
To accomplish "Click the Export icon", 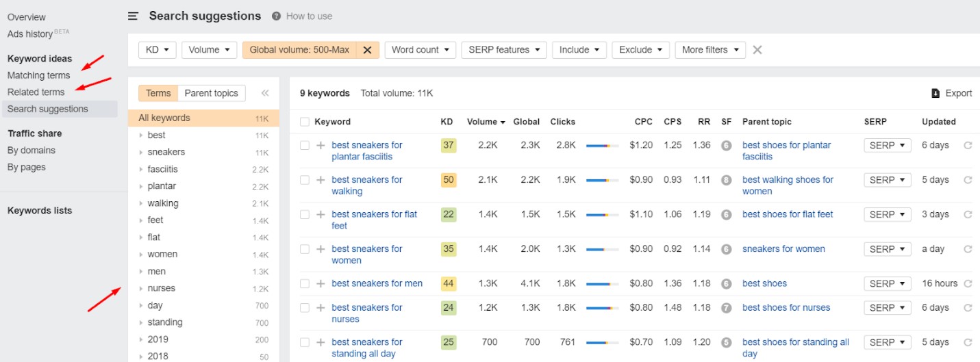I will (935, 94).
